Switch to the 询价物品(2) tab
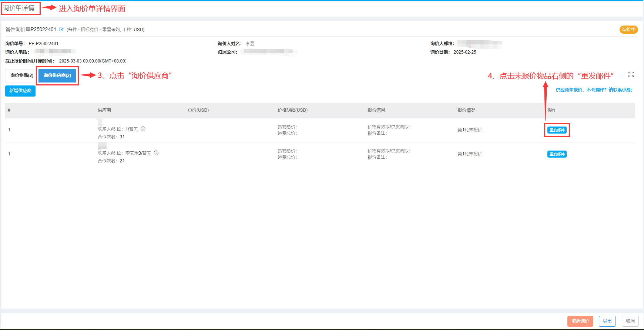 click(x=21, y=75)
